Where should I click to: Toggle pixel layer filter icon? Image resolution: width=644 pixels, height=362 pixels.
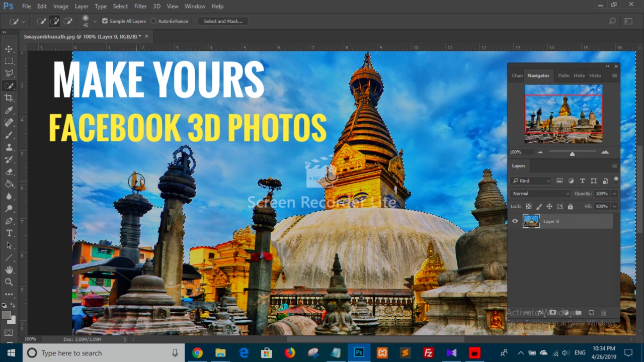559,180
